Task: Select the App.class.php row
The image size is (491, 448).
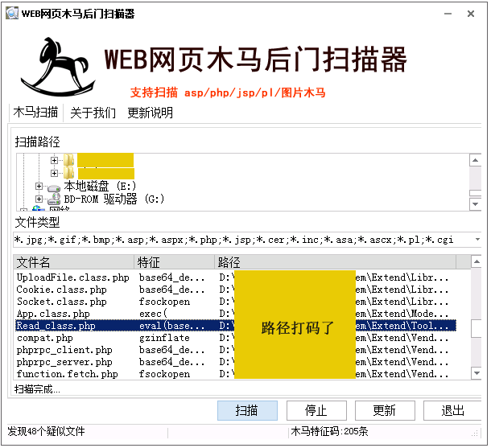Action: pyautogui.click(x=235, y=314)
